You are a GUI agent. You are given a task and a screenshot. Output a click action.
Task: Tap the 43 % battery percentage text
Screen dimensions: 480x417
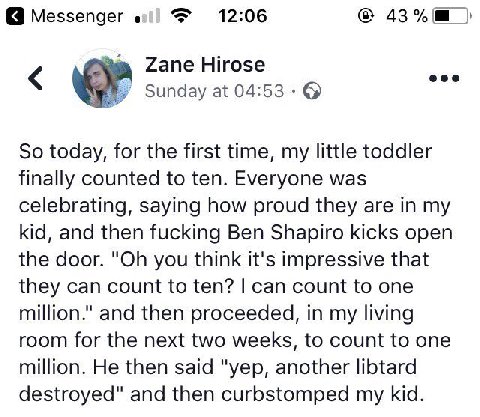pyautogui.click(x=407, y=16)
